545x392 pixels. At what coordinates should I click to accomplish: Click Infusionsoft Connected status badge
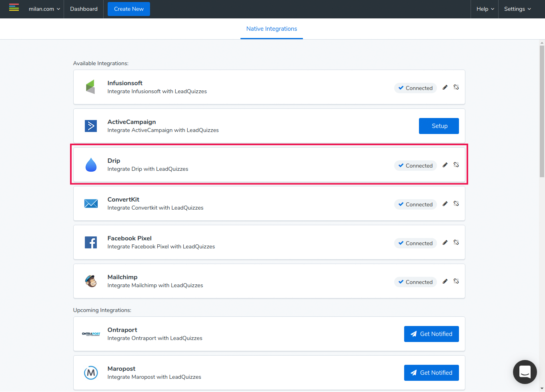(x=415, y=88)
